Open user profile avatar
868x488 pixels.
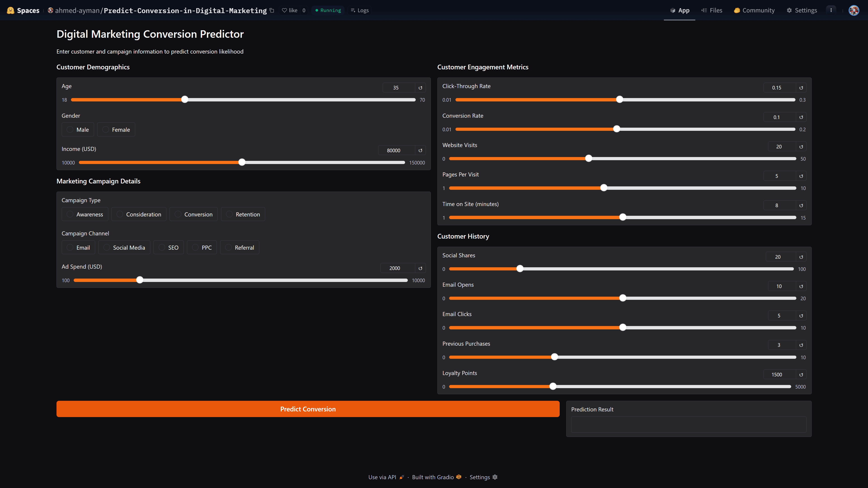click(x=854, y=10)
